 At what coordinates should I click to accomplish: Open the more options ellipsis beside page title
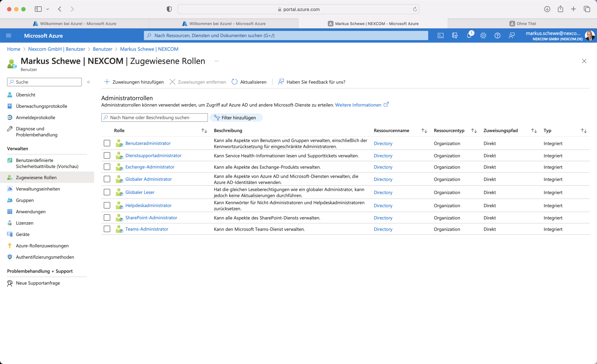[217, 61]
